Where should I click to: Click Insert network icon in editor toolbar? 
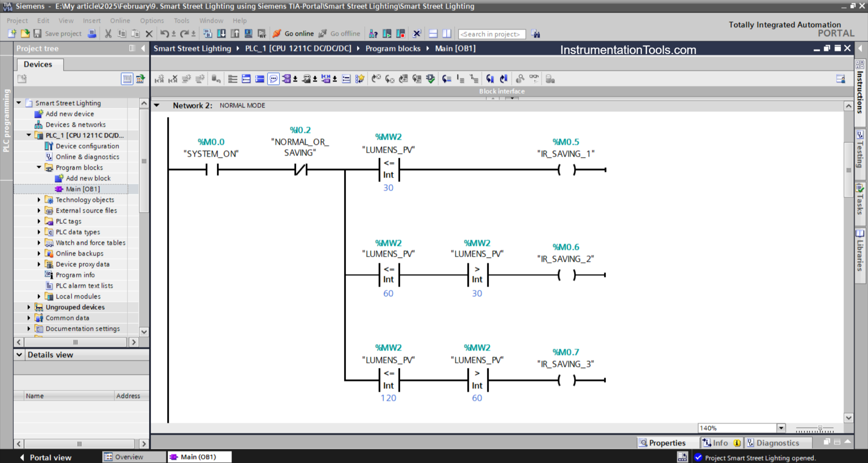point(159,79)
